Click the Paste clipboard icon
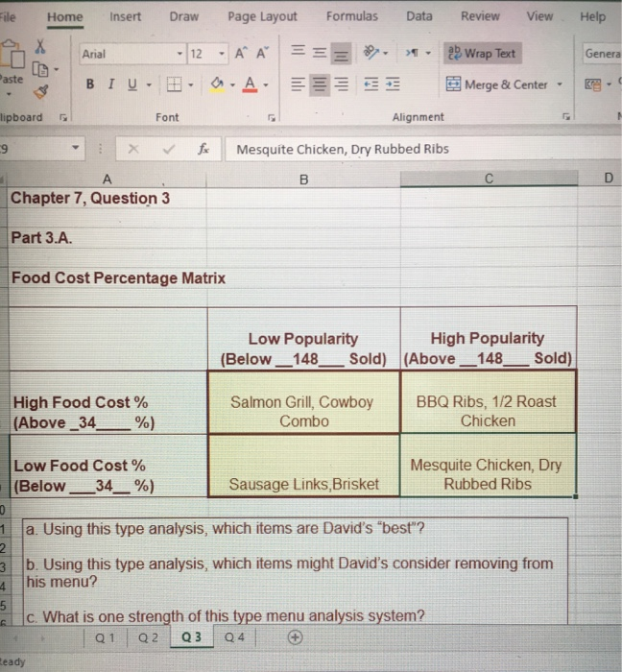The height and width of the screenshot is (672, 622). tap(12, 55)
